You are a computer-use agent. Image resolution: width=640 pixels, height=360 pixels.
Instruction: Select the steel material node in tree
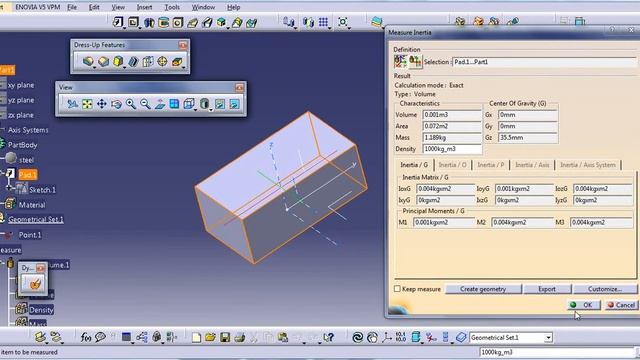pyautogui.click(x=26, y=160)
